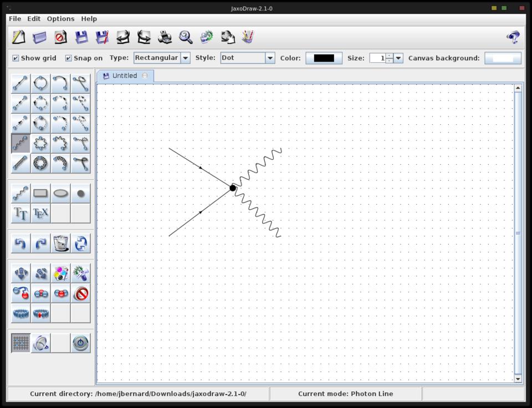The height and width of the screenshot is (408, 532).
Task: Select the box drawing tool
Action: [40, 193]
